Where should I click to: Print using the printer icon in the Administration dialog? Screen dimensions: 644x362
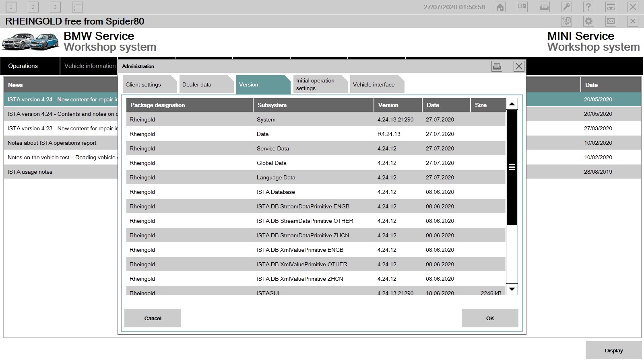pyautogui.click(x=497, y=66)
